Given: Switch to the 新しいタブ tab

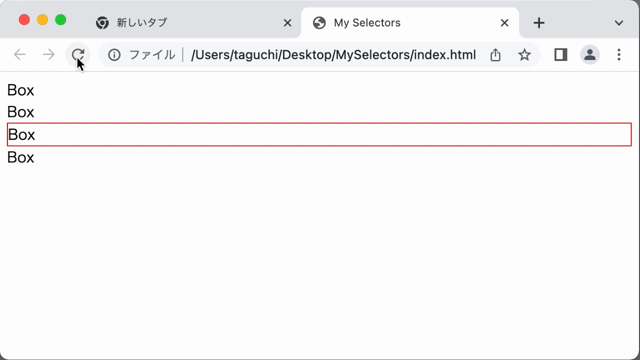Looking at the screenshot, I should (182, 23).
